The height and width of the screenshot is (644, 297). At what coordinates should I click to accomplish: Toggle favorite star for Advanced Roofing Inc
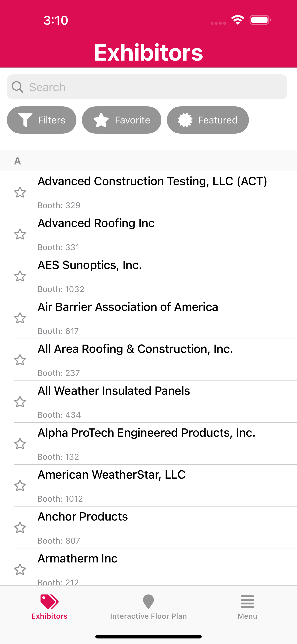[20, 234]
